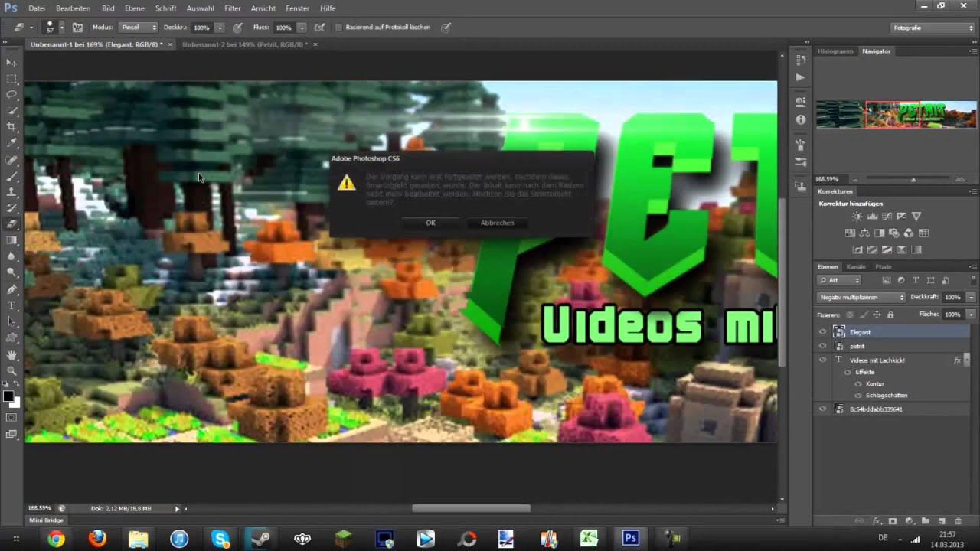Screen dimensions: 980x551
Task: Open Skype from the taskbar
Action: (220, 539)
